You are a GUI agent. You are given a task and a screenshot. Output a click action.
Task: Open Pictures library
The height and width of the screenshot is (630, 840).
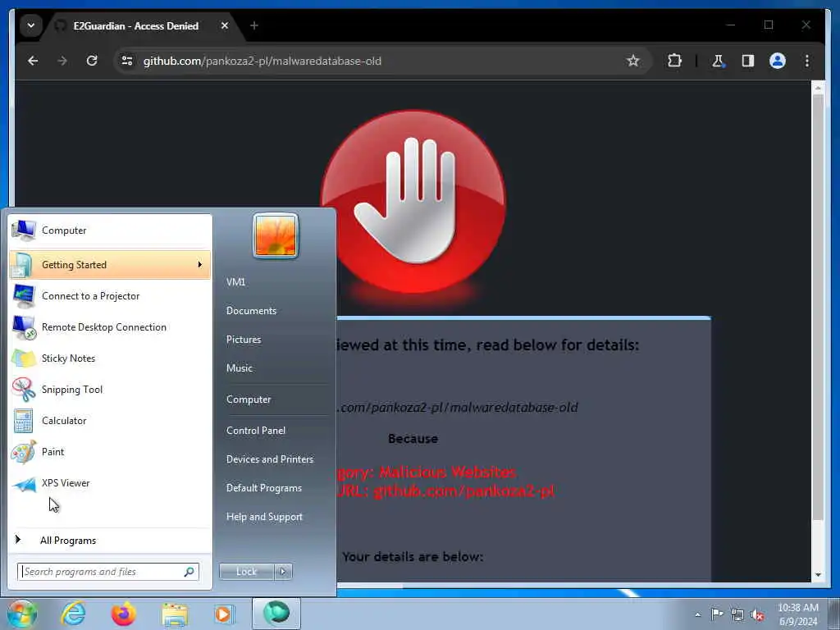coord(244,340)
